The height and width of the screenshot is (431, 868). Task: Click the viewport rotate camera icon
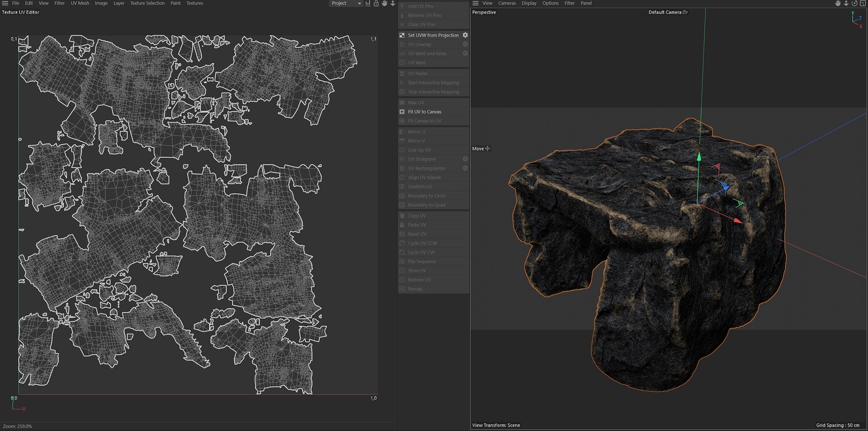click(854, 3)
